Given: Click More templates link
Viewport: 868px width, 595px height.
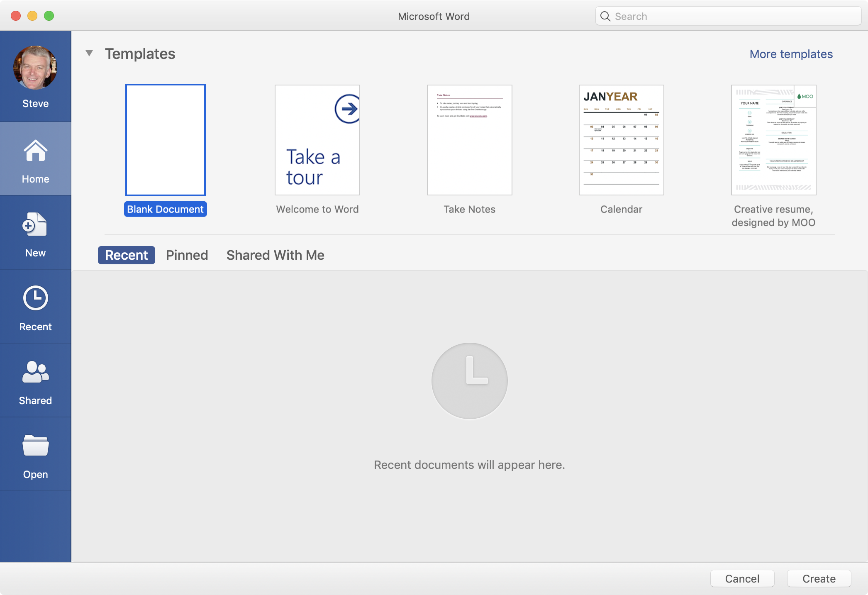Looking at the screenshot, I should (x=792, y=54).
